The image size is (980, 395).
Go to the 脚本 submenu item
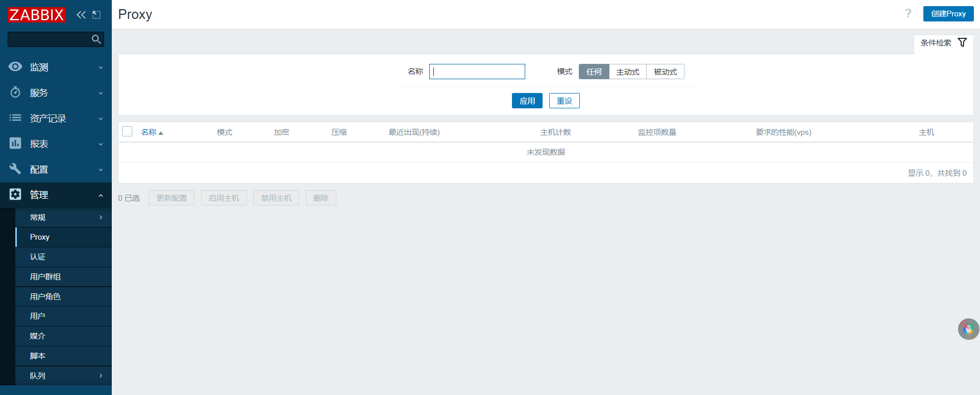click(x=63, y=356)
